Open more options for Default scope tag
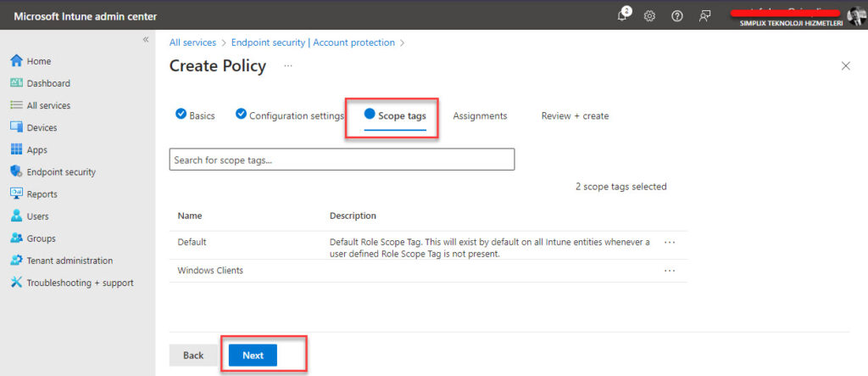 pos(670,242)
